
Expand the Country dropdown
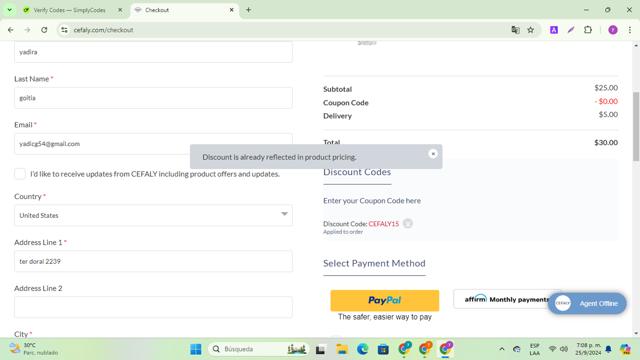(153, 215)
